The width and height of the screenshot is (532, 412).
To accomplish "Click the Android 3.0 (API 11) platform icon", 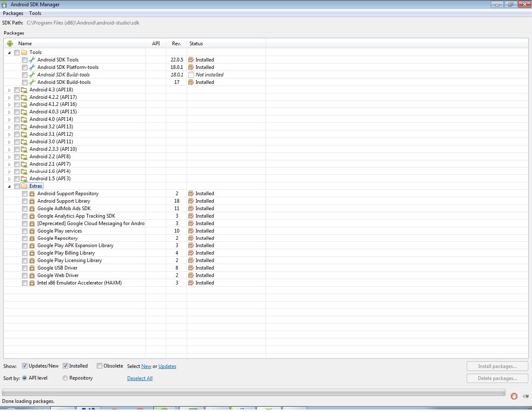I will click(x=24, y=142).
